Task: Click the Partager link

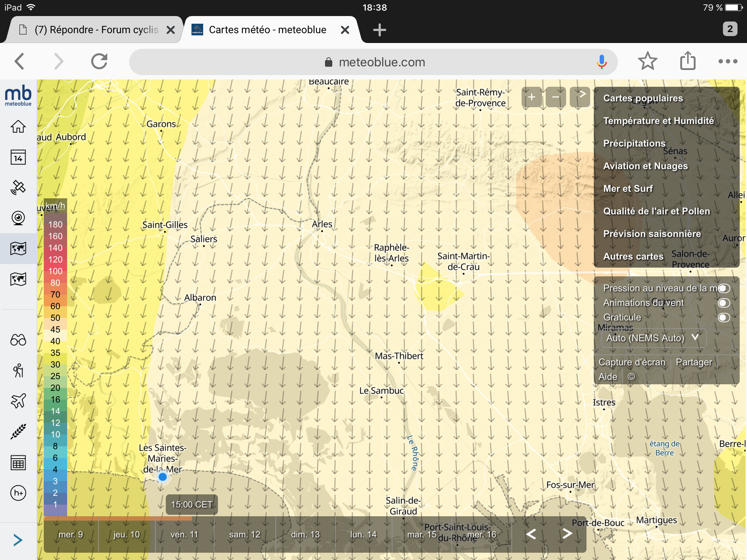Action: click(x=694, y=362)
